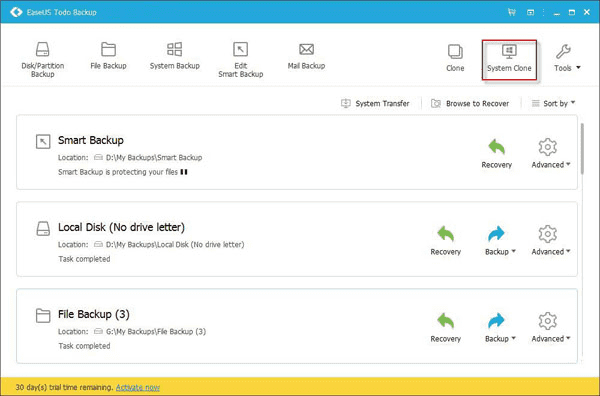Image resolution: width=600 pixels, height=396 pixels.
Task: Recover File Backup (3)
Action: point(445,328)
